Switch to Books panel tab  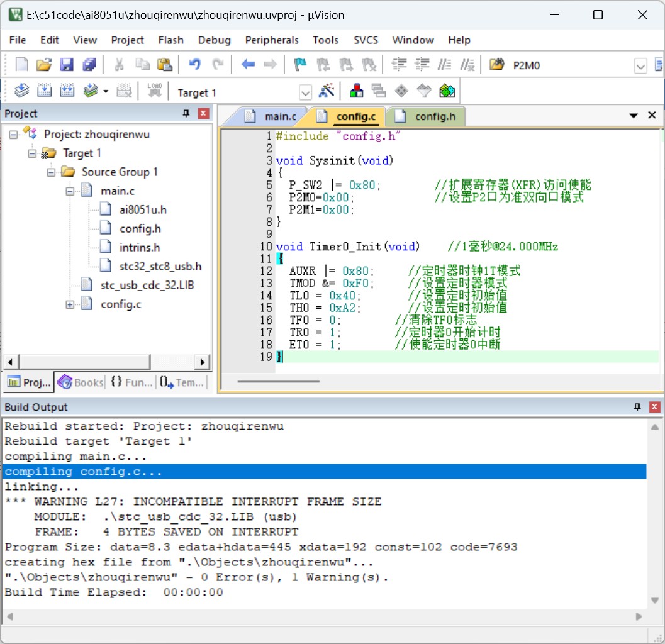(x=80, y=382)
